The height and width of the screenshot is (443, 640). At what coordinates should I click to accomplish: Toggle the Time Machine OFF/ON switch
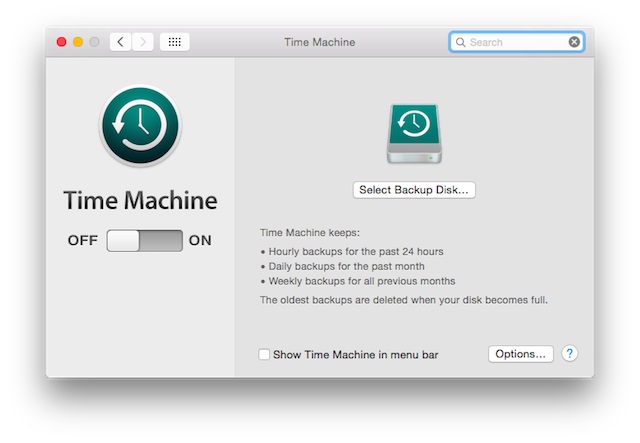click(145, 240)
